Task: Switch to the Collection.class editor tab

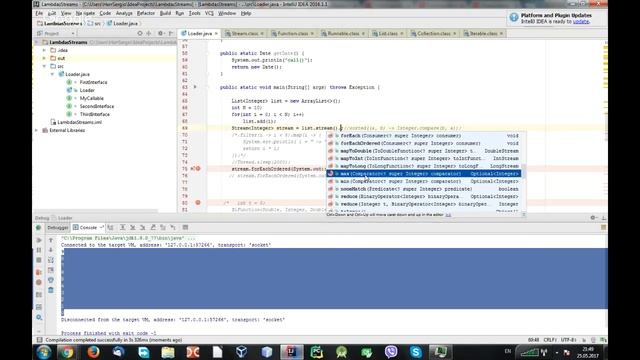Action: [433, 33]
